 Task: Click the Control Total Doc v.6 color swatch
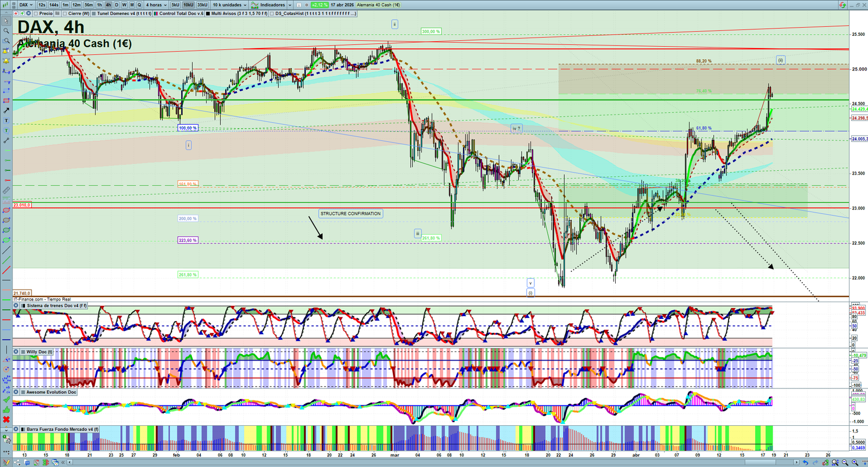pos(156,14)
